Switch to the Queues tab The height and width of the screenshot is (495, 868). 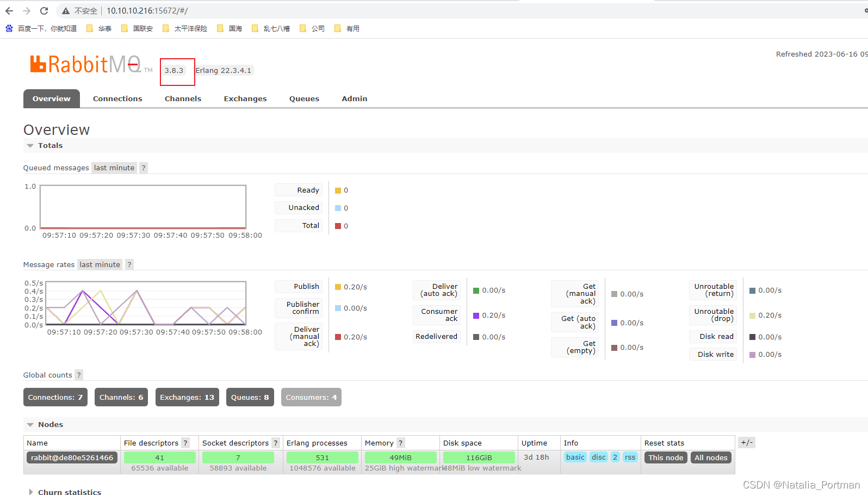click(x=305, y=98)
